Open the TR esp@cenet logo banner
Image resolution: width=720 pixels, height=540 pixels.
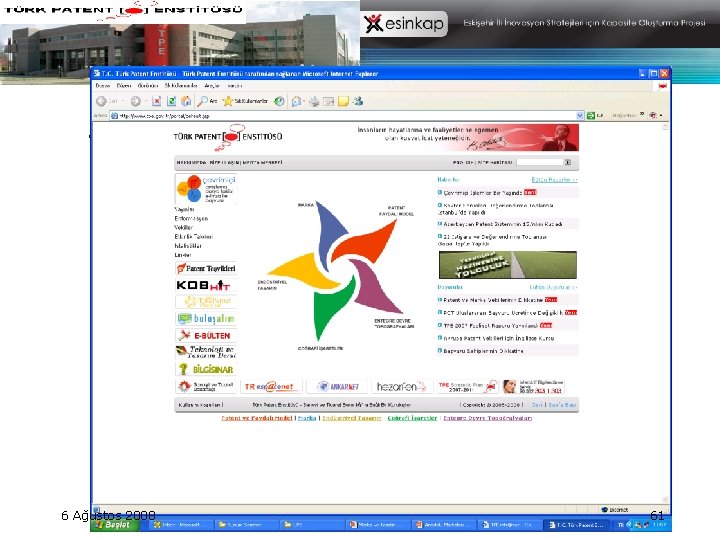pos(272,387)
